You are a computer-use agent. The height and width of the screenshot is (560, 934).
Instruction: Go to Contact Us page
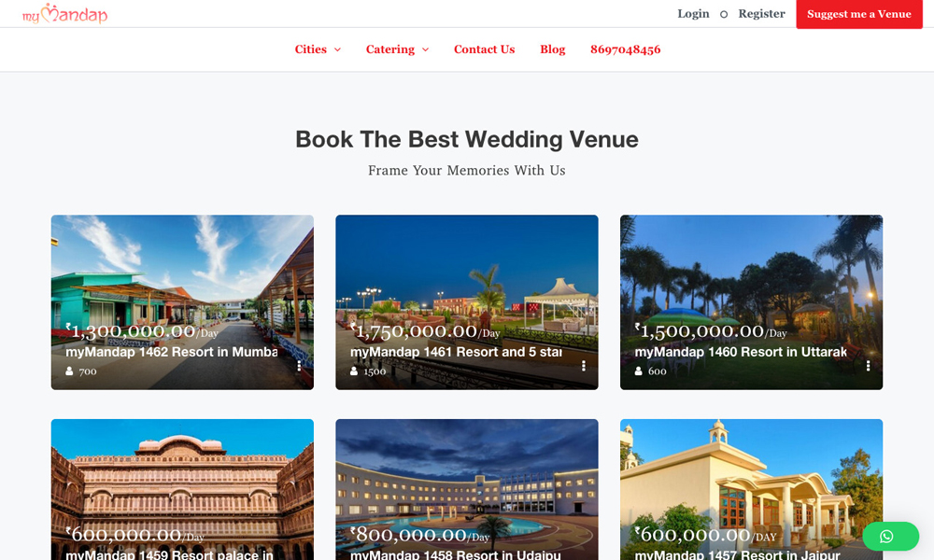click(x=484, y=49)
